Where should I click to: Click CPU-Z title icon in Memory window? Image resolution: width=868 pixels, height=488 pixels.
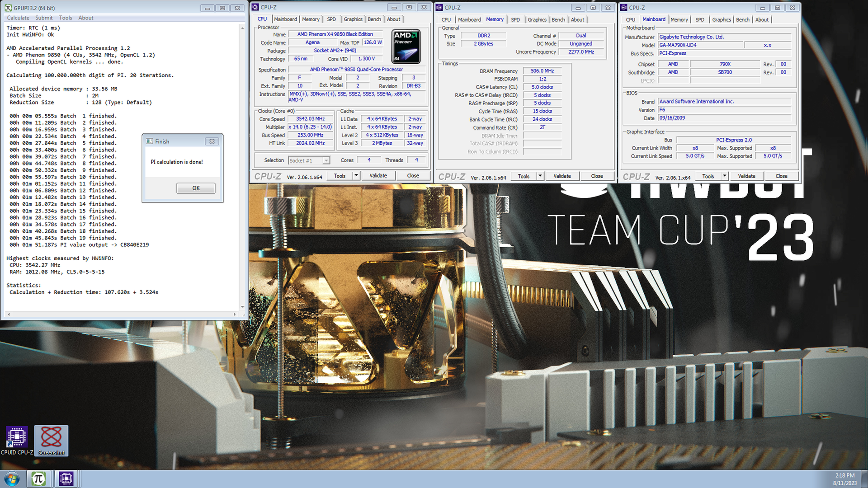(439, 8)
